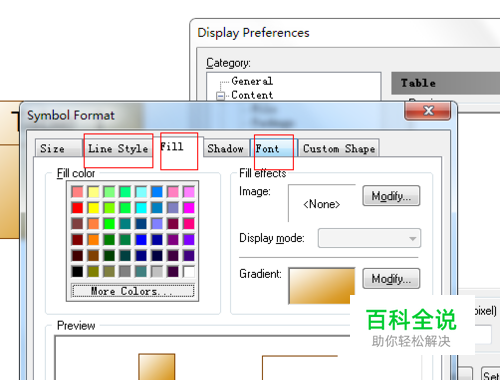Select Content in the category tree
Image resolution: width=500 pixels, height=380 pixels.
pyautogui.click(x=252, y=95)
